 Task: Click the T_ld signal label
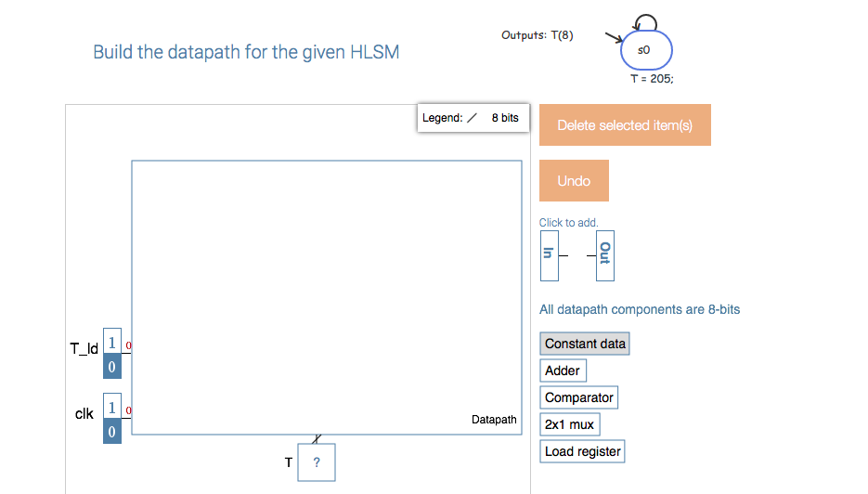click(84, 348)
